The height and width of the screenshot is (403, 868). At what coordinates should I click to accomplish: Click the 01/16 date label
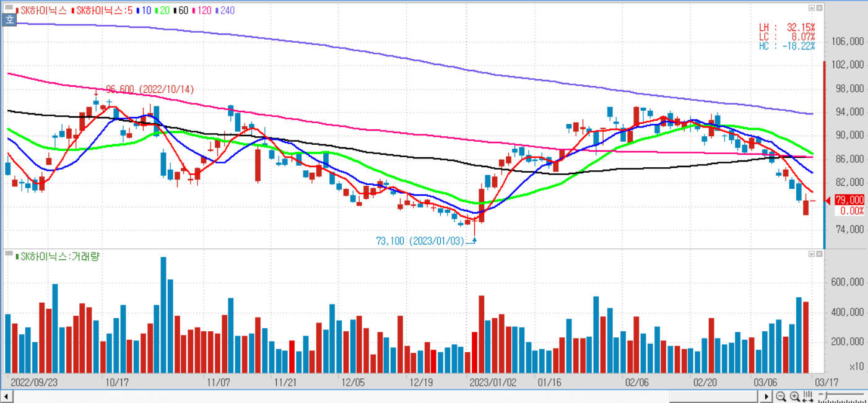click(549, 383)
